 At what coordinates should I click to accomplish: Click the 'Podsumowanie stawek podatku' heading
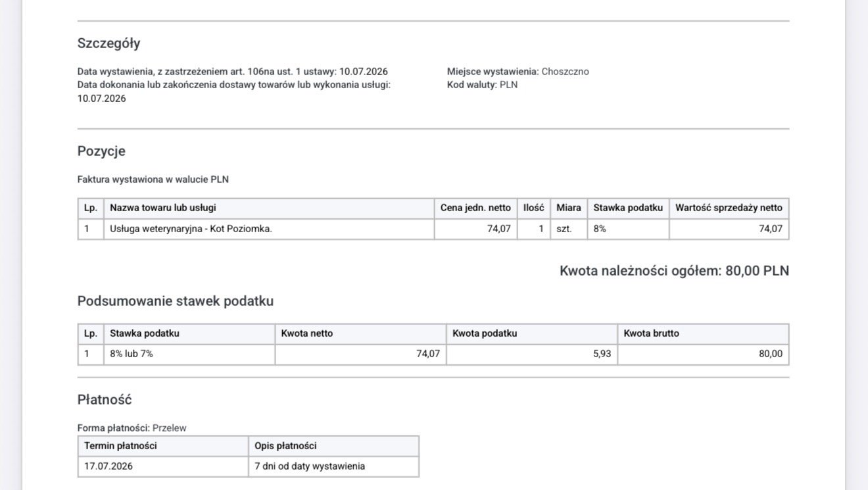click(x=176, y=301)
